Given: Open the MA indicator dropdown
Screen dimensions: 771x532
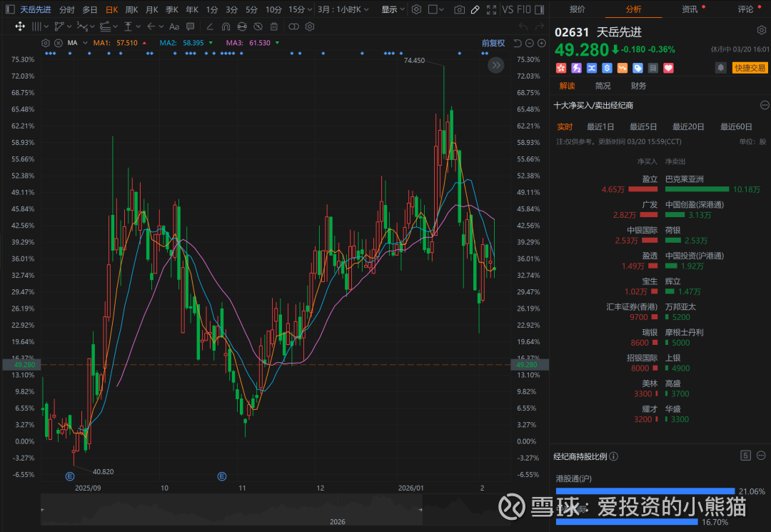Looking at the screenshot, I should pos(76,43).
